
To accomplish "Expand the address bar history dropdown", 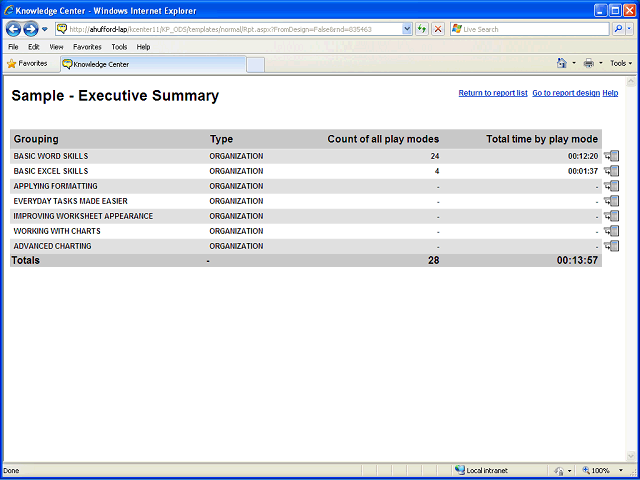I will click(407, 29).
